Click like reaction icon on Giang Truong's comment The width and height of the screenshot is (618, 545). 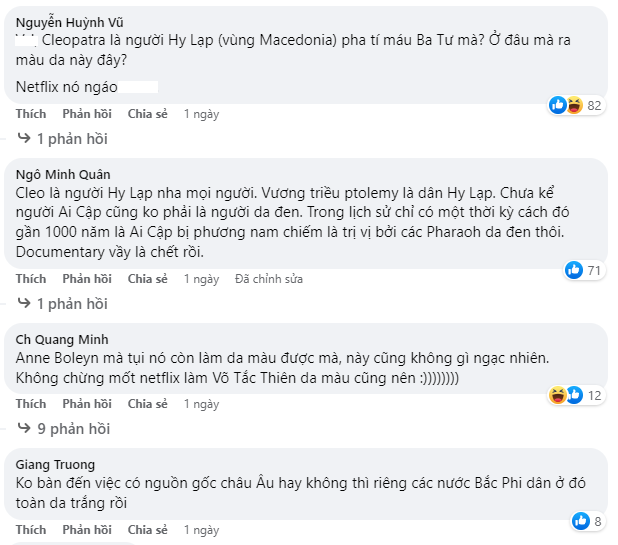pyautogui.click(x=580, y=520)
